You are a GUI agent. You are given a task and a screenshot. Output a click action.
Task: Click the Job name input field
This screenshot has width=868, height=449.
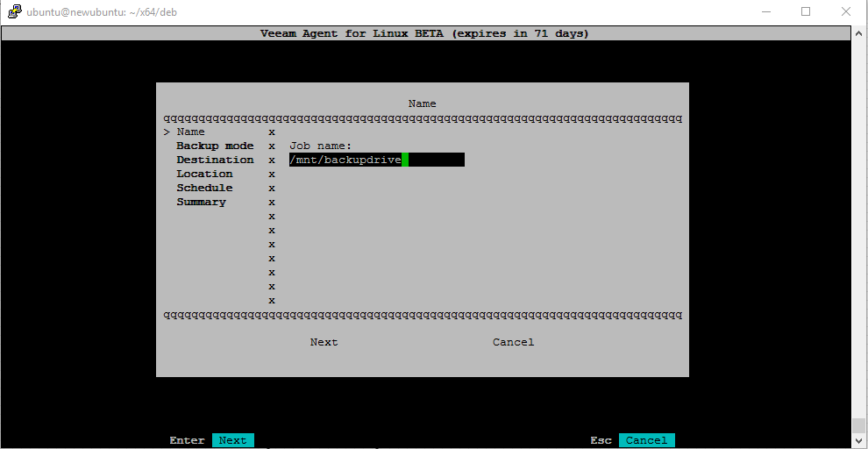coord(376,160)
